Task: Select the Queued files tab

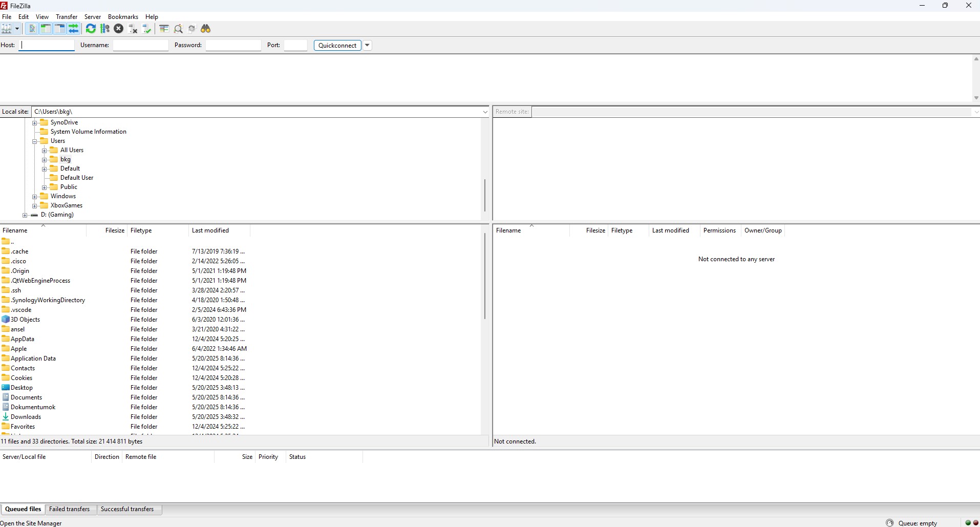Action: [x=23, y=509]
